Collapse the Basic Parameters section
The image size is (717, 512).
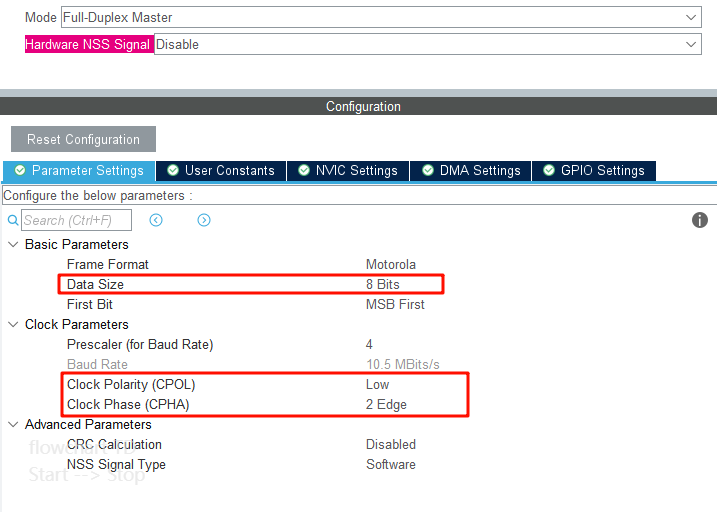(13, 245)
